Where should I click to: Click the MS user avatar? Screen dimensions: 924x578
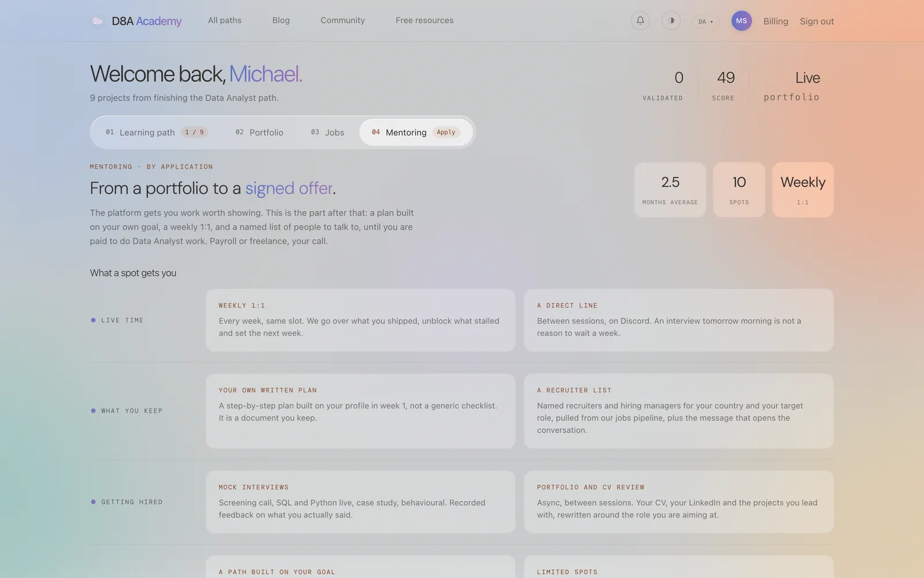[x=742, y=21]
